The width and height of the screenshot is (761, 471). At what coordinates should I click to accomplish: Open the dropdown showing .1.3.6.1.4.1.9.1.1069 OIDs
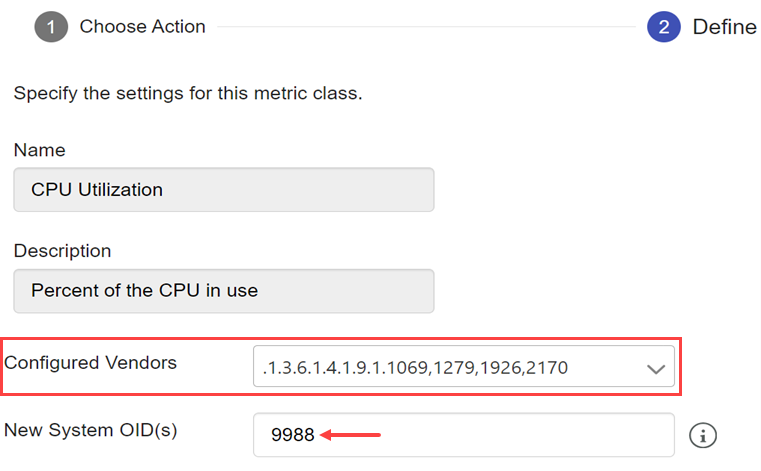point(450,368)
